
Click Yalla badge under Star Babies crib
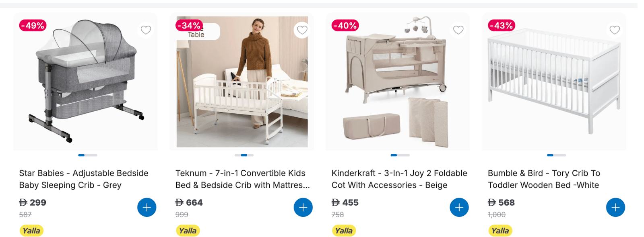31,231
